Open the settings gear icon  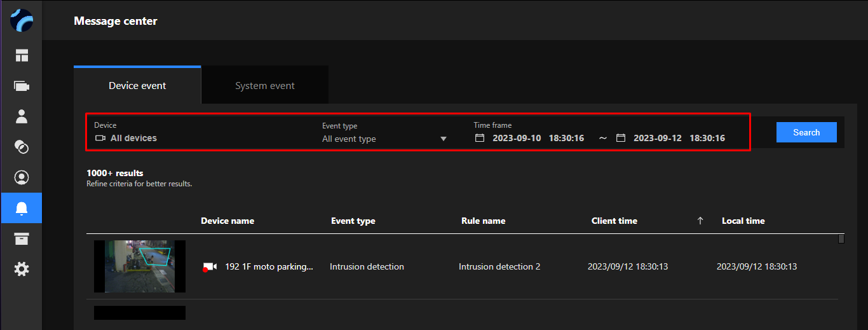22,269
